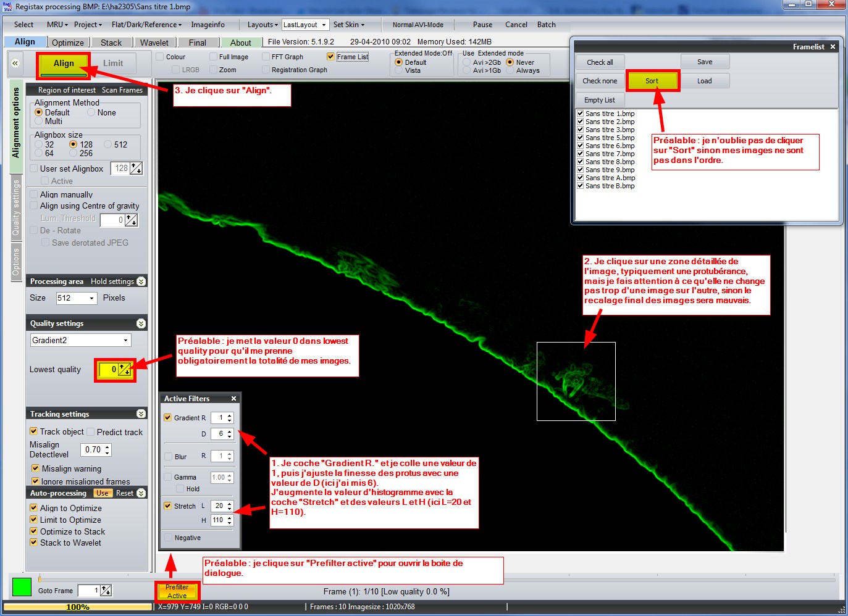Open the Imageinfo menu
The height and width of the screenshot is (616, 848).
coord(208,25)
